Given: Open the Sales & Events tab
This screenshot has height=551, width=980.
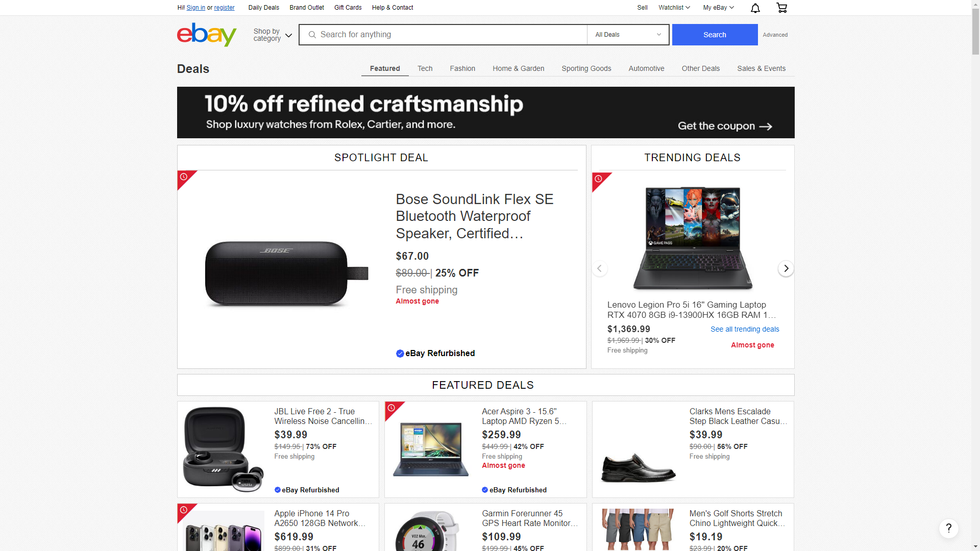Looking at the screenshot, I should click(x=761, y=68).
